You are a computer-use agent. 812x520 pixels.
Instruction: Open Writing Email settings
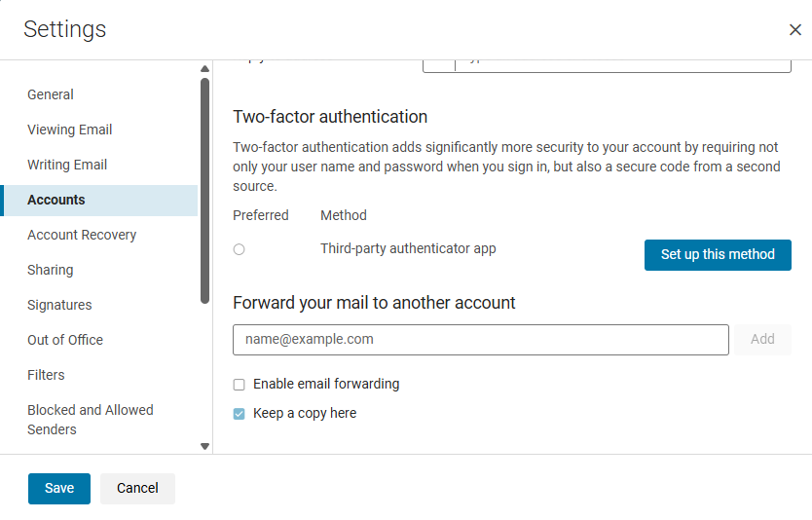[x=67, y=165]
